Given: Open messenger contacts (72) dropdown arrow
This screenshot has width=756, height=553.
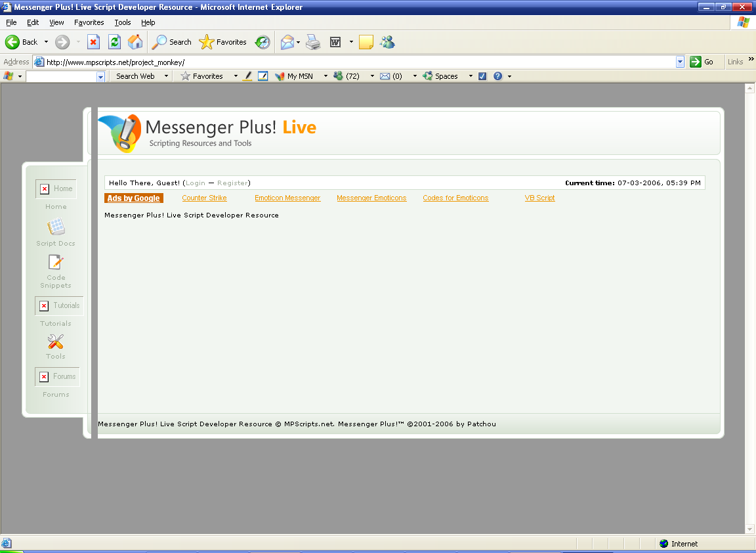Looking at the screenshot, I should pos(372,76).
